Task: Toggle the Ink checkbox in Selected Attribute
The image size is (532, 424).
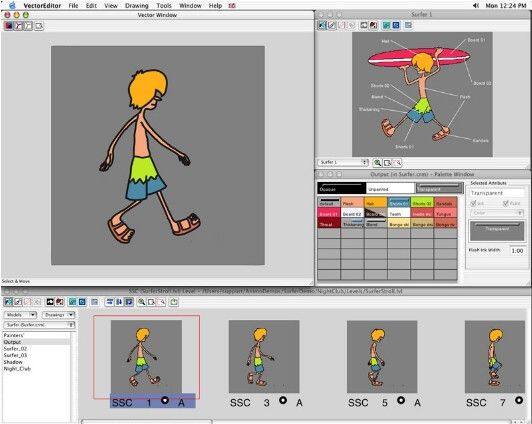Action: coord(474,203)
